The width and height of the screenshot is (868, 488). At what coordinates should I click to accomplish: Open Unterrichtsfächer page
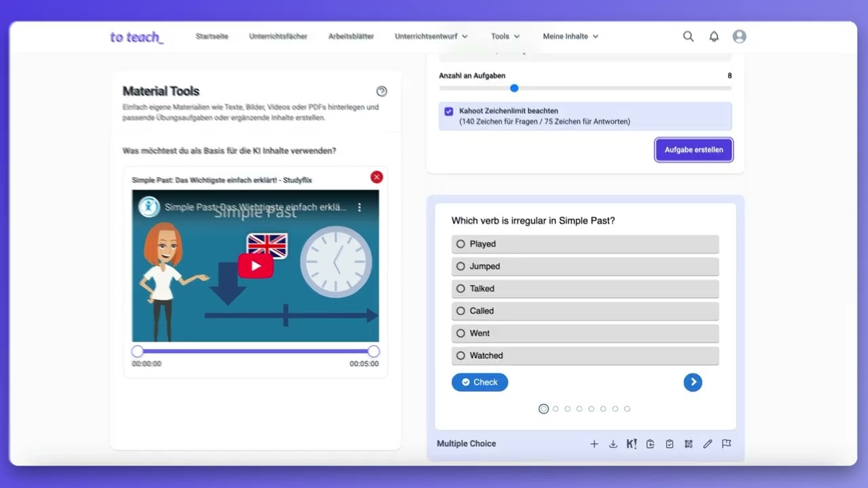point(278,37)
